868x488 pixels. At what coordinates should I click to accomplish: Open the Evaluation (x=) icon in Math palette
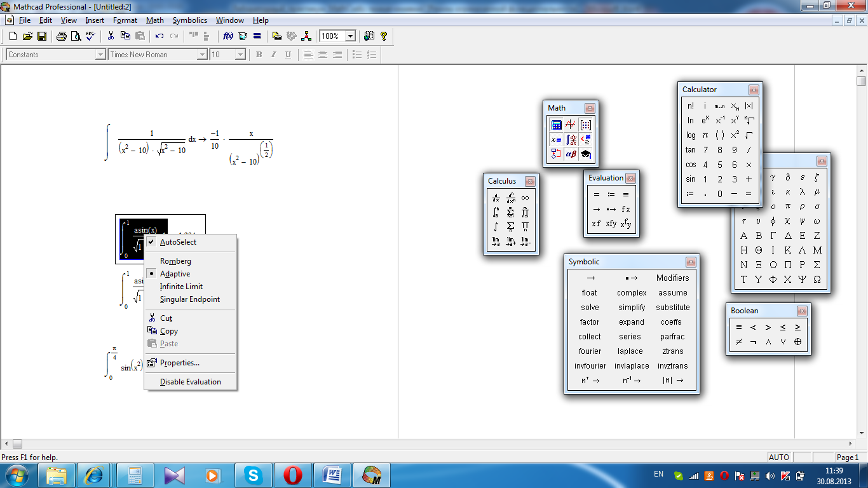point(556,139)
